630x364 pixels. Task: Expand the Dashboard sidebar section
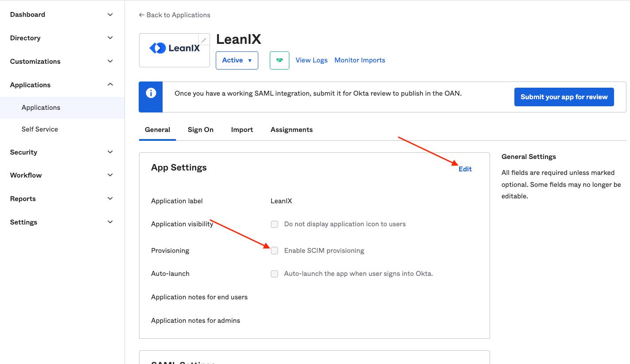tap(62, 15)
